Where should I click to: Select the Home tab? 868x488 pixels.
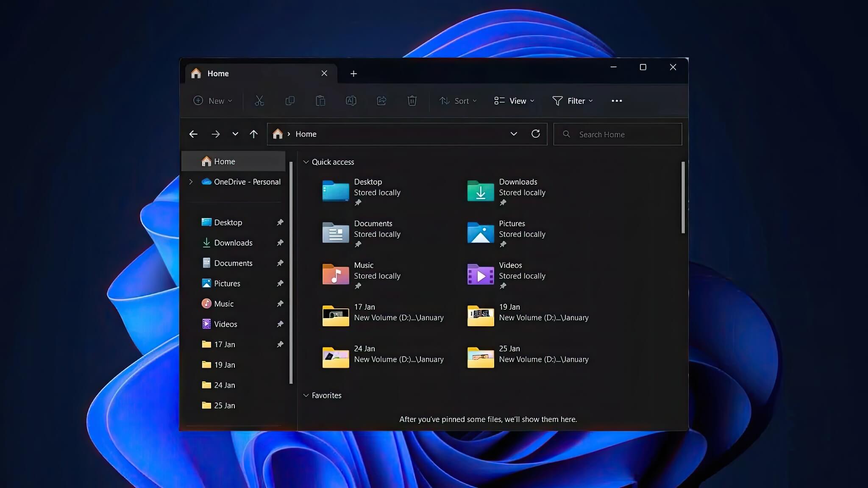coord(218,73)
